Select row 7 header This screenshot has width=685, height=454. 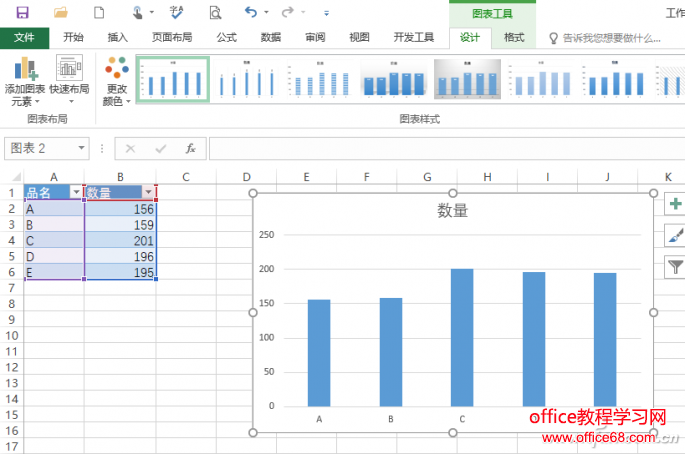[x=12, y=288]
